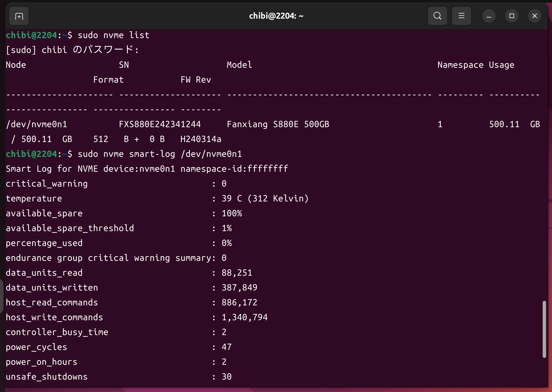The height and width of the screenshot is (392, 552).
Task: Click the serial number FXS880E242341244
Action: tap(160, 124)
